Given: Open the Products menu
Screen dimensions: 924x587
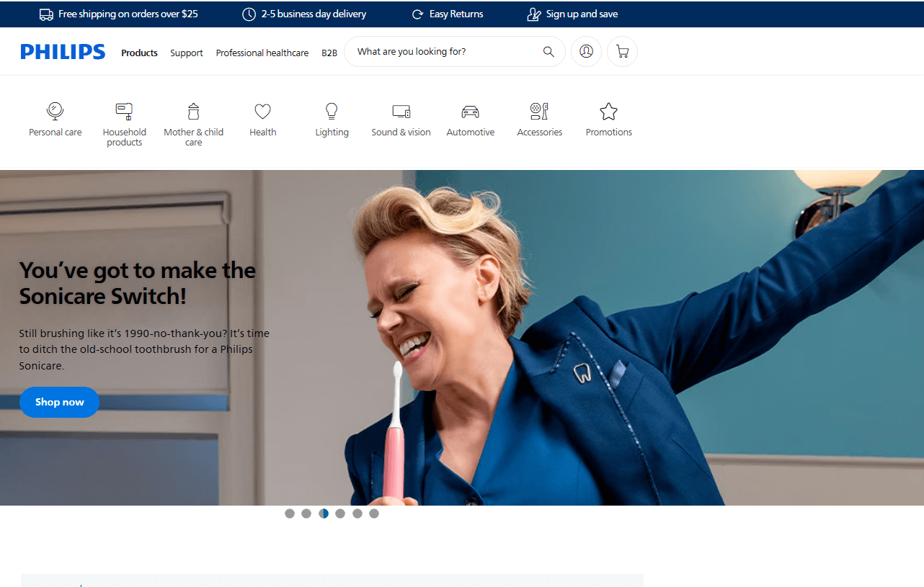Looking at the screenshot, I should coord(139,53).
